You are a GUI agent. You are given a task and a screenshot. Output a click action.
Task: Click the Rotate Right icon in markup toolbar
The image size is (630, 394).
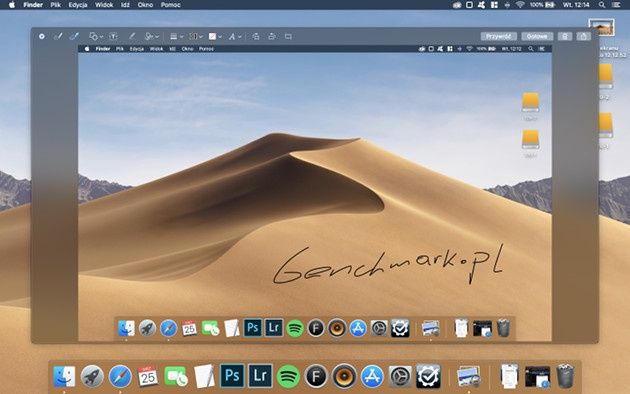[x=272, y=37]
